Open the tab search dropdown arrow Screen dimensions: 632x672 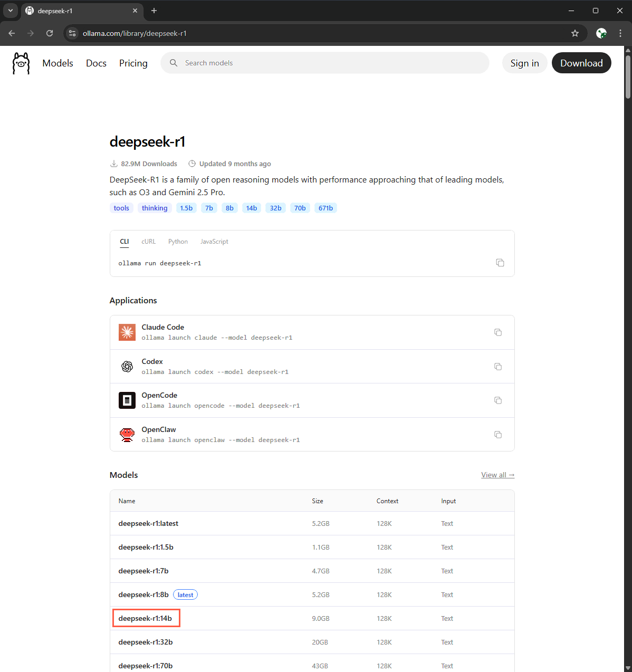click(10, 11)
